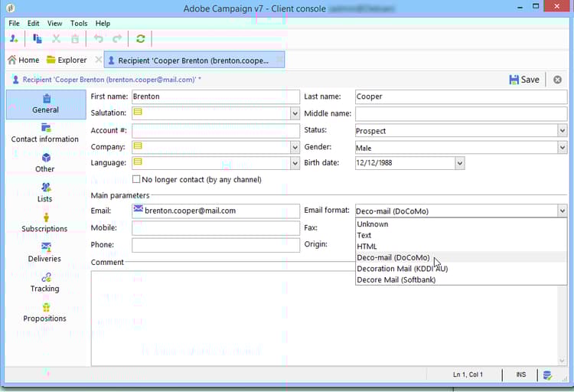Click the database icon in status bar
The height and width of the screenshot is (392, 574).
(547, 375)
